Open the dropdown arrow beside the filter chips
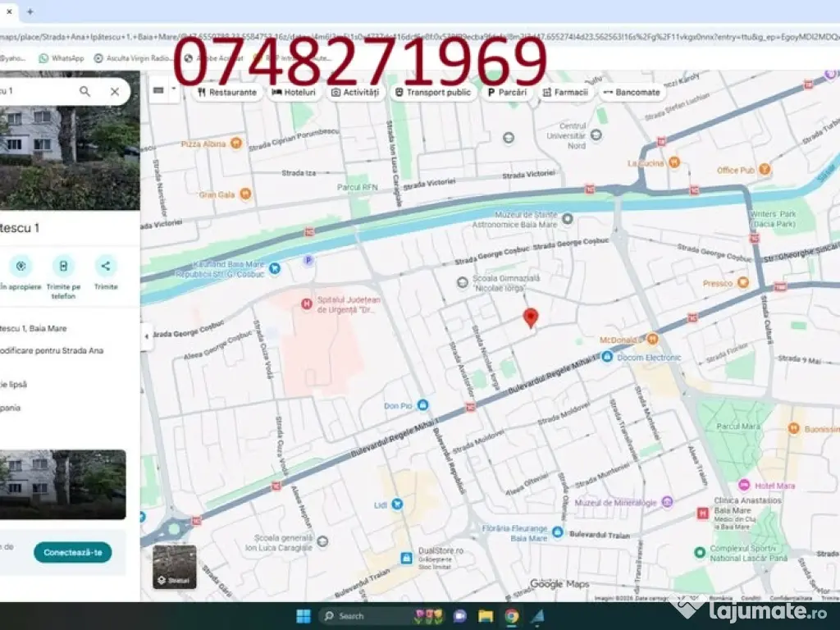Screen dimensions: 840x630 coord(174,90)
